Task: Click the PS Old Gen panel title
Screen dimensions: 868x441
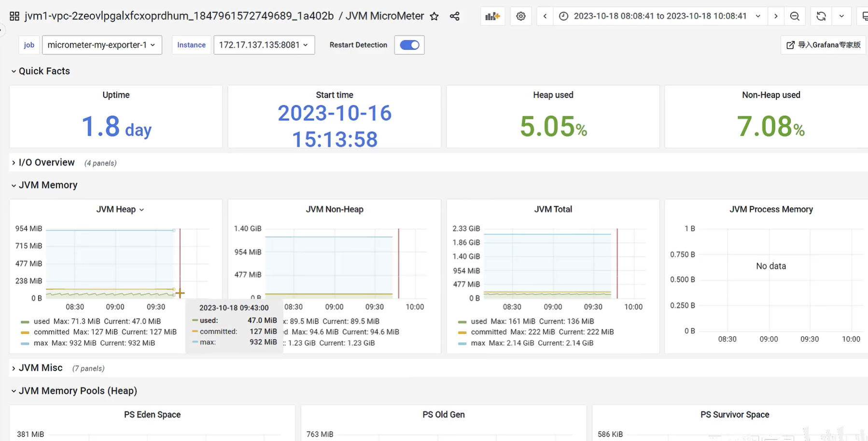Action: 444,414
